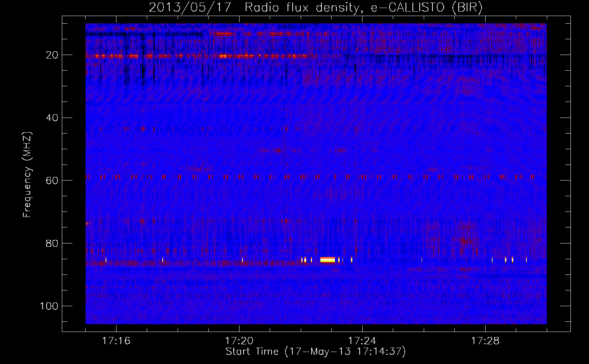This screenshot has height=364, width=589.
Task: Click the 17:28 time axis label
Action: tap(485, 341)
